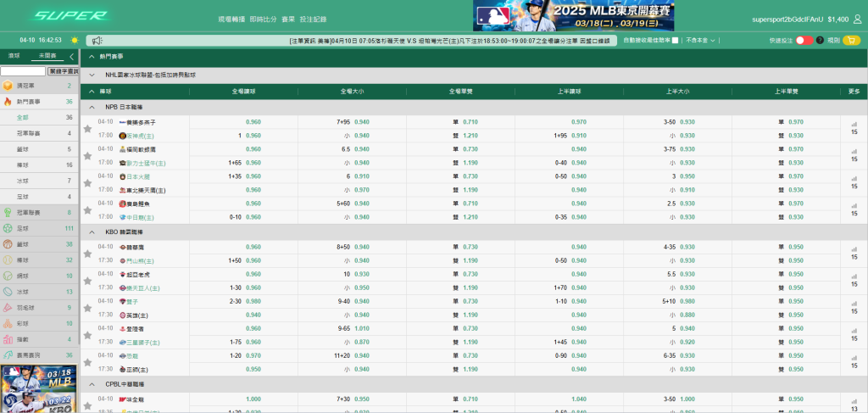Open 籃球 sub-filter with 5 events
This screenshot has height=413, width=868.
39,149
